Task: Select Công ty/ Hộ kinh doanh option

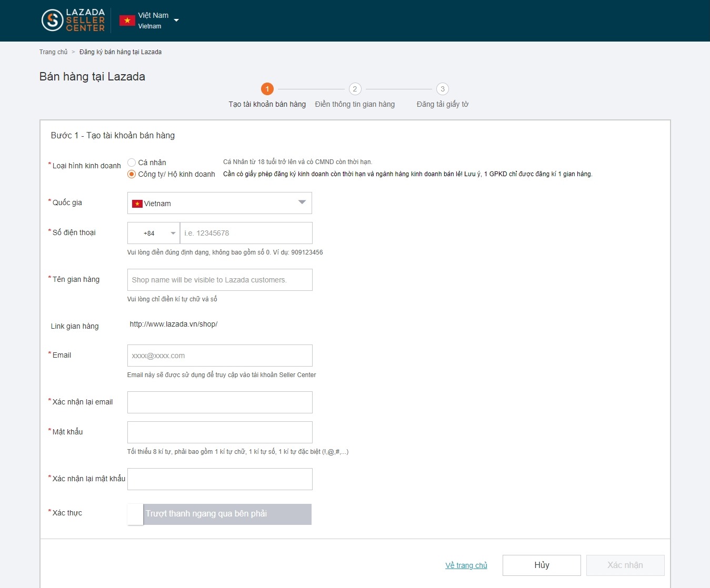Action: [x=132, y=174]
